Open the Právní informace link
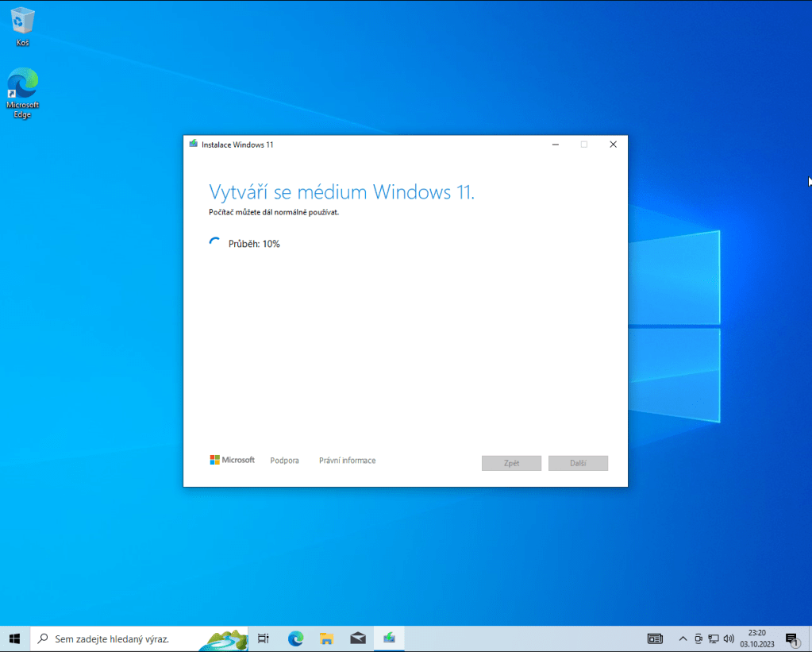This screenshot has height=652, width=812. 347,461
